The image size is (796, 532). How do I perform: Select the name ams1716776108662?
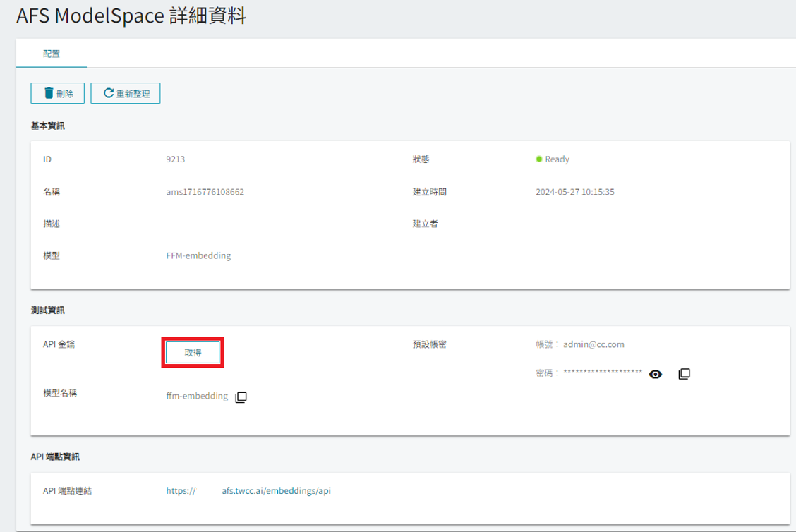[205, 192]
